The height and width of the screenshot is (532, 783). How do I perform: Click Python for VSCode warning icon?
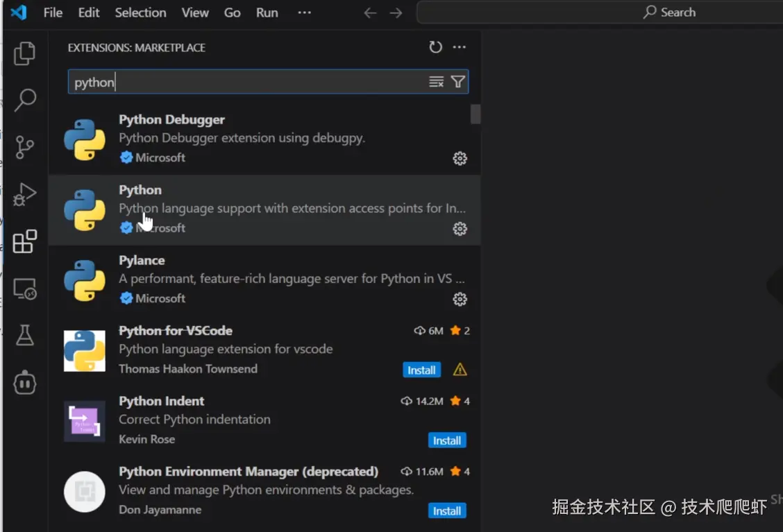(x=460, y=370)
